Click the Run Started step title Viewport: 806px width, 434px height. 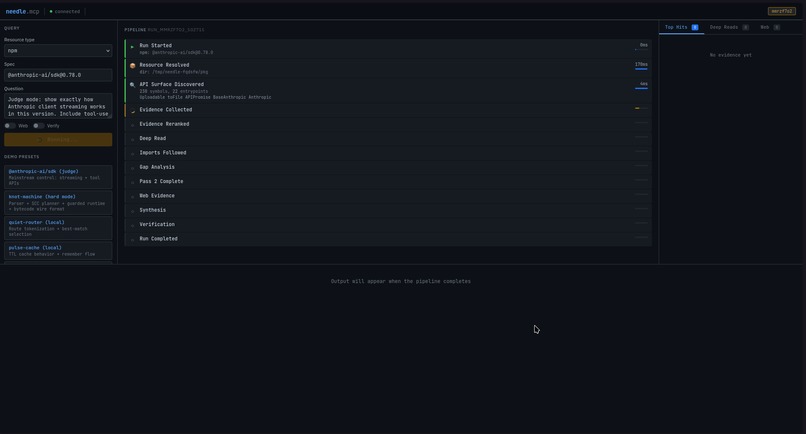[156, 45]
